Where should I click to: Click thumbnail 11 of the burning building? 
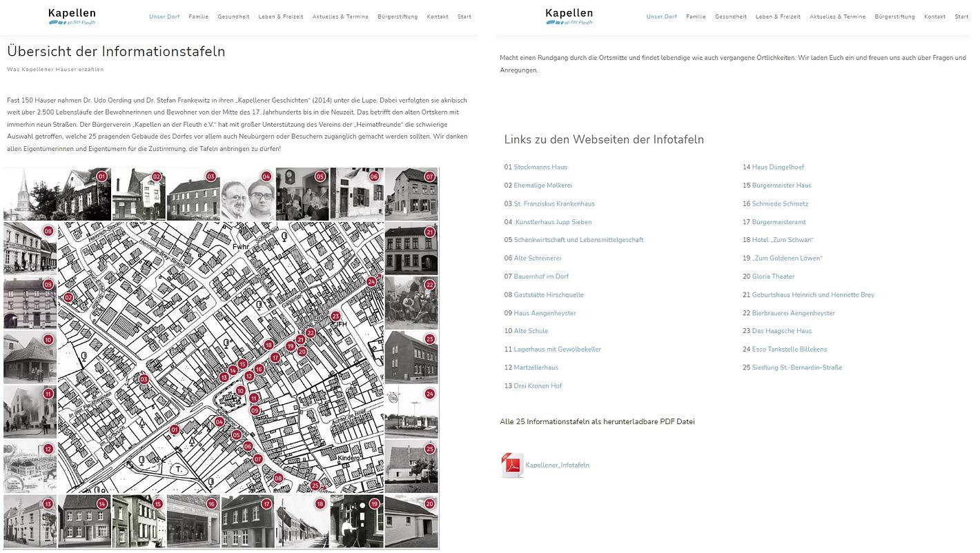tap(30, 412)
